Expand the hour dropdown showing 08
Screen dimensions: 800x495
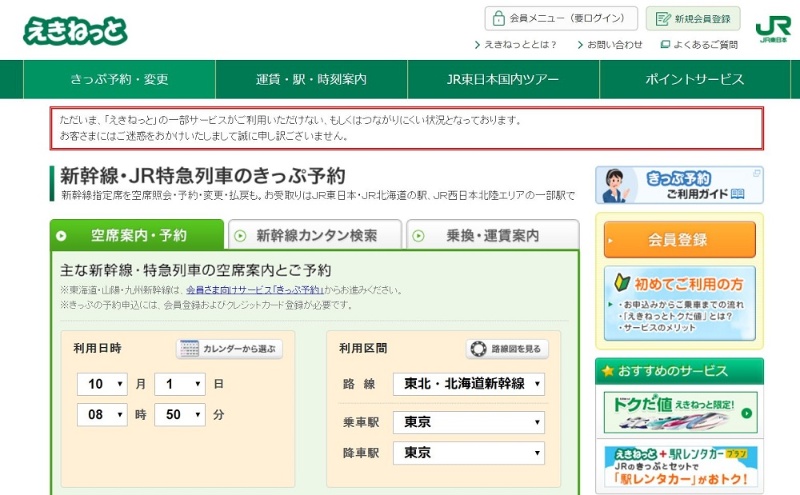click(103, 414)
